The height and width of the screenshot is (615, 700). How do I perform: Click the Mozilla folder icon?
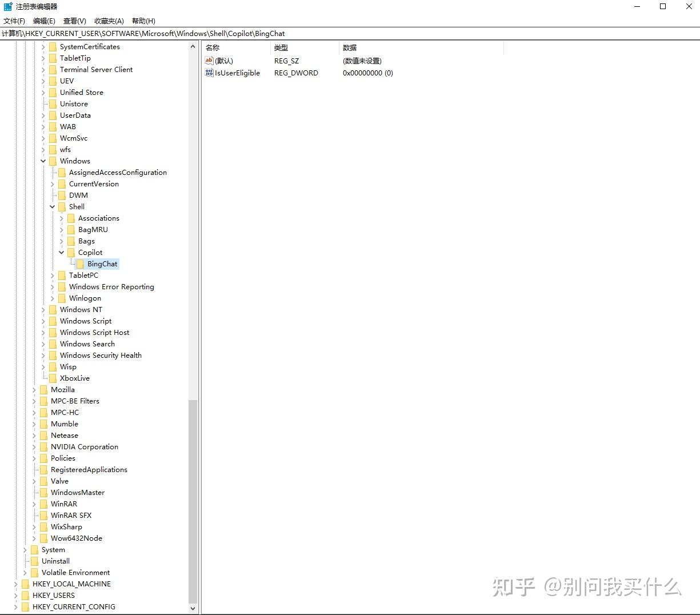pyautogui.click(x=43, y=390)
